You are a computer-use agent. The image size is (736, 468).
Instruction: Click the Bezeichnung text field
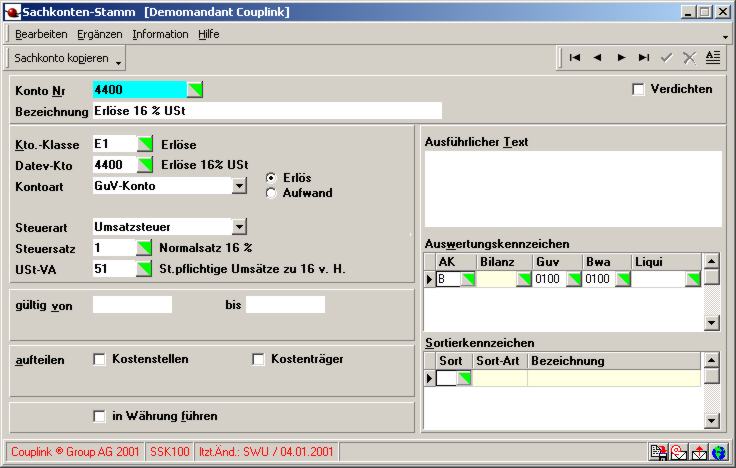coord(266,110)
